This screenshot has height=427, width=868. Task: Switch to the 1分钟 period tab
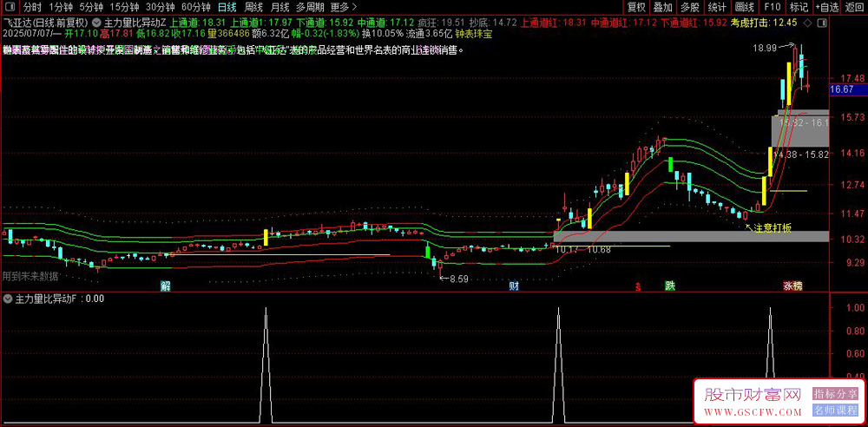pos(61,7)
